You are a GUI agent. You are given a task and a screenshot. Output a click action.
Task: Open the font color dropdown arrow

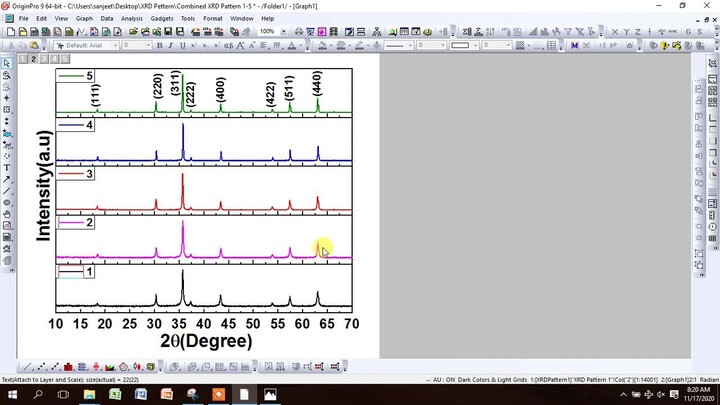click(301, 45)
